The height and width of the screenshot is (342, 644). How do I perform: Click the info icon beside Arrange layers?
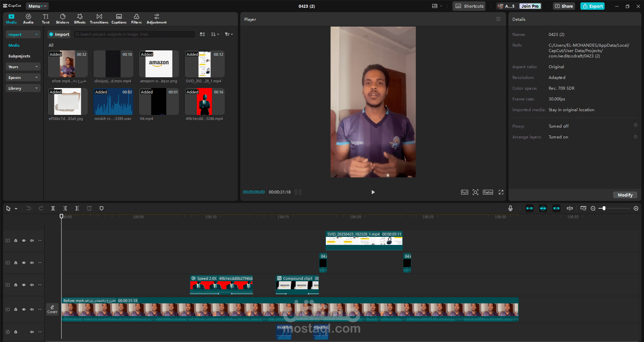[636, 137]
